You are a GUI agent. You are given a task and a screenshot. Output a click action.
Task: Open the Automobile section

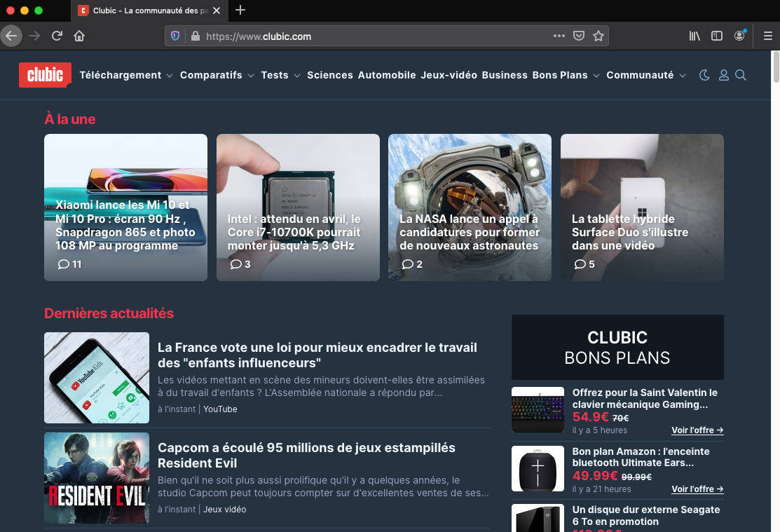[387, 75]
